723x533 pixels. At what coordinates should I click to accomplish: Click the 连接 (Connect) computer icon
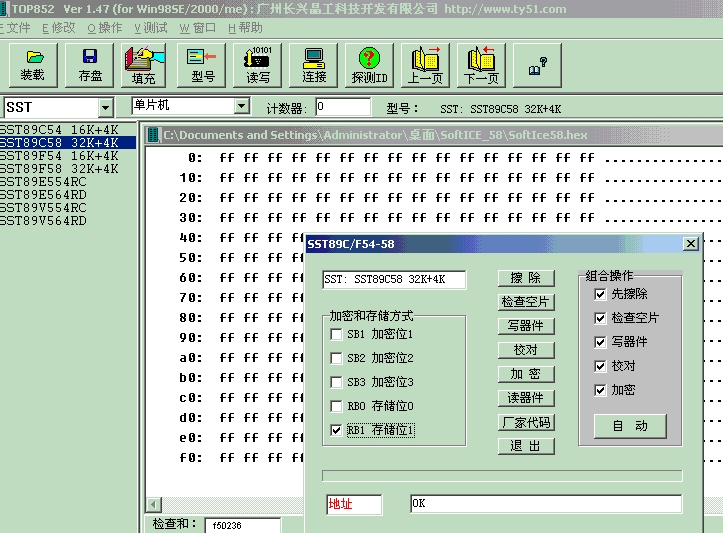(x=314, y=65)
